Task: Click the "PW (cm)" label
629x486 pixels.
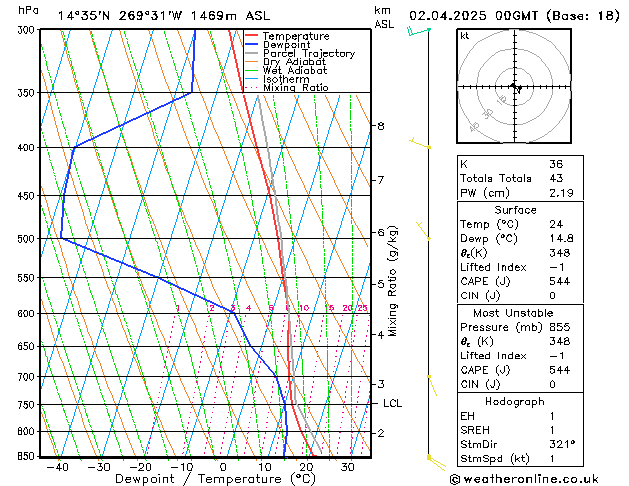Action: click(x=485, y=193)
